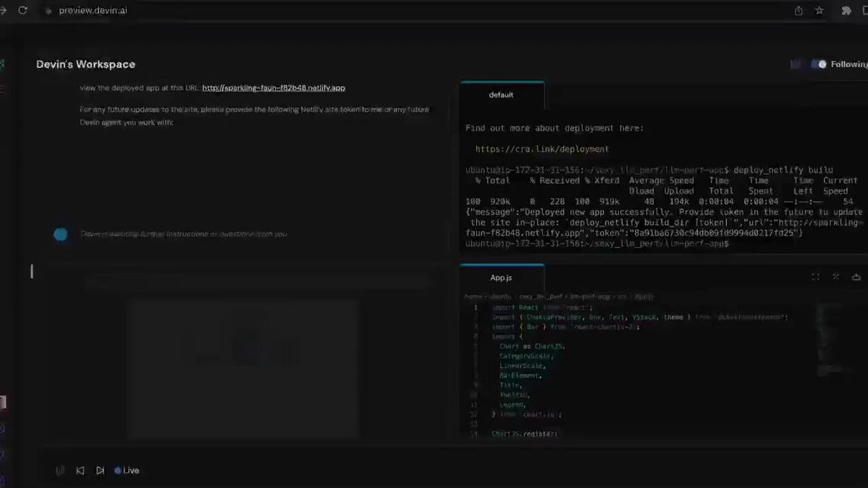Click code line 'Chart as ChartJS,'
This screenshot has height=488, width=868.
point(532,346)
